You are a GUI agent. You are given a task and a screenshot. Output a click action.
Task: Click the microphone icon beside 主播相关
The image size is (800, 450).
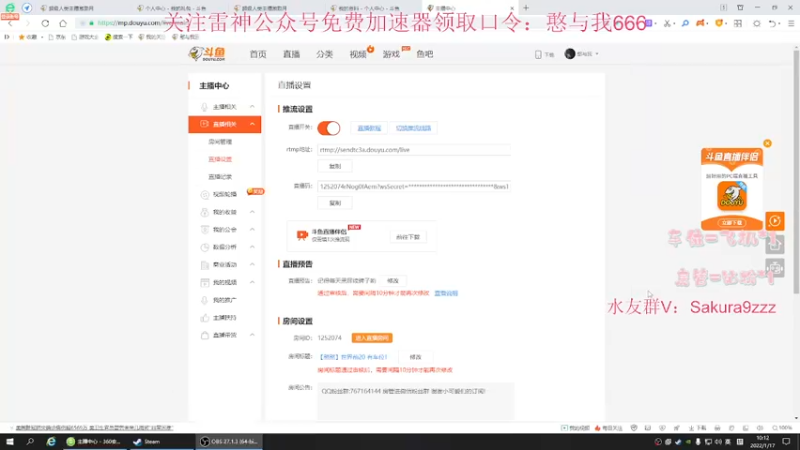(x=204, y=107)
